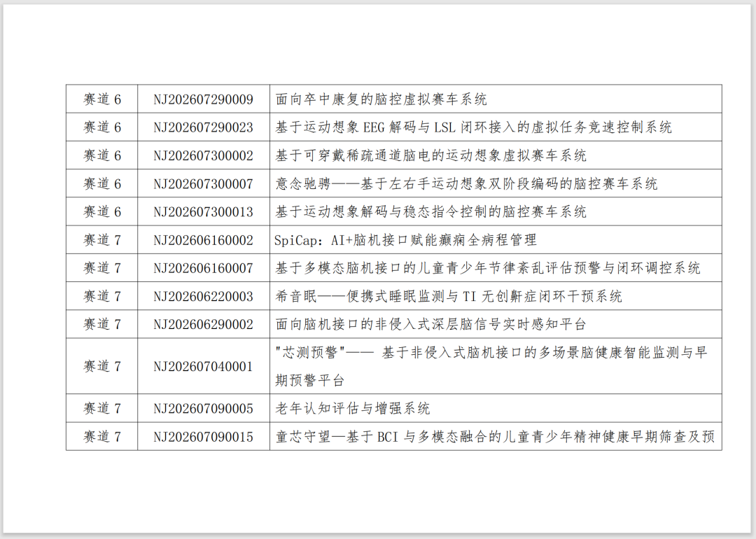Click 赛道 7 cell beside NJ202606160002
This screenshot has height=539, width=756.
102,240
